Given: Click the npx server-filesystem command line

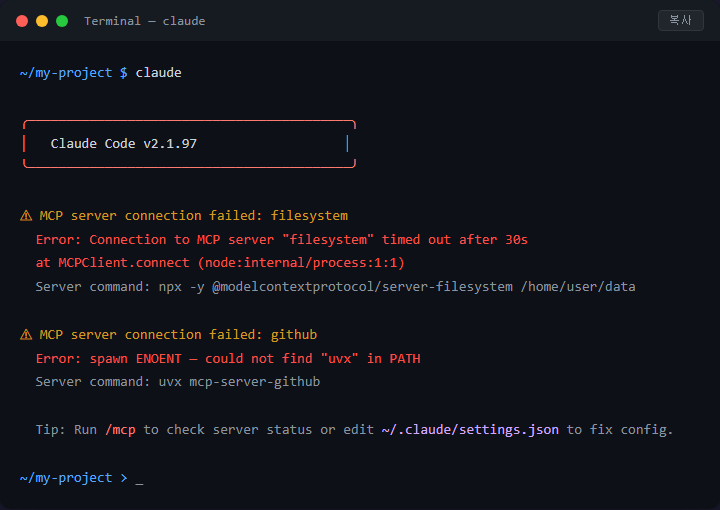Looking at the screenshot, I should tap(336, 287).
